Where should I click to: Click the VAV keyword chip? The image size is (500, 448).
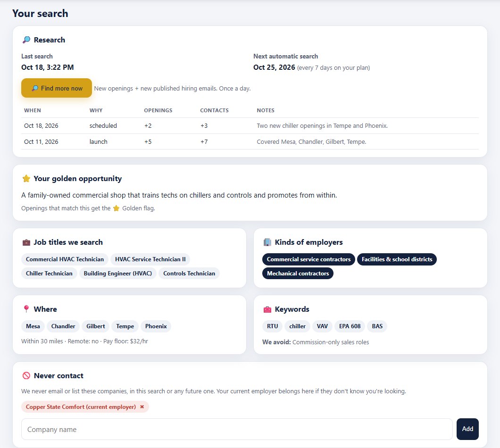[322, 326]
